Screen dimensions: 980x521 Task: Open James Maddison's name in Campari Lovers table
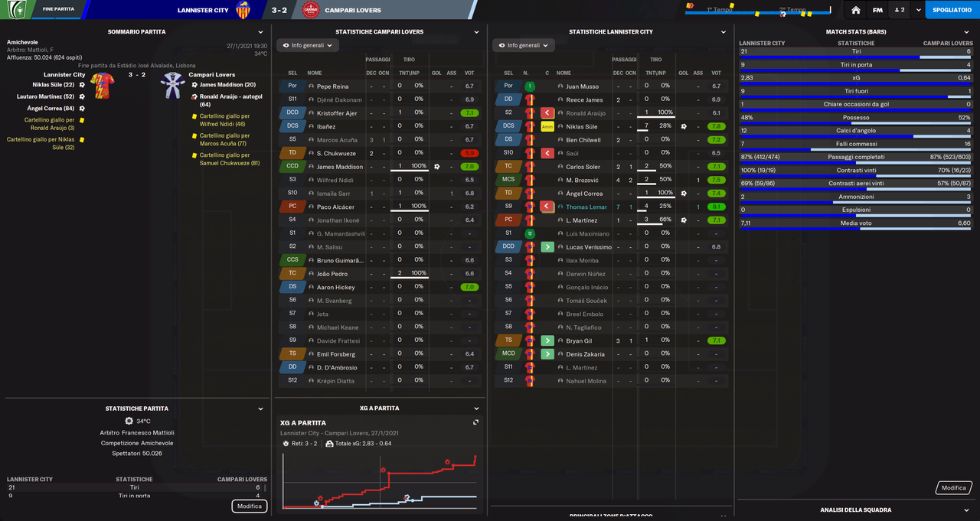point(340,167)
